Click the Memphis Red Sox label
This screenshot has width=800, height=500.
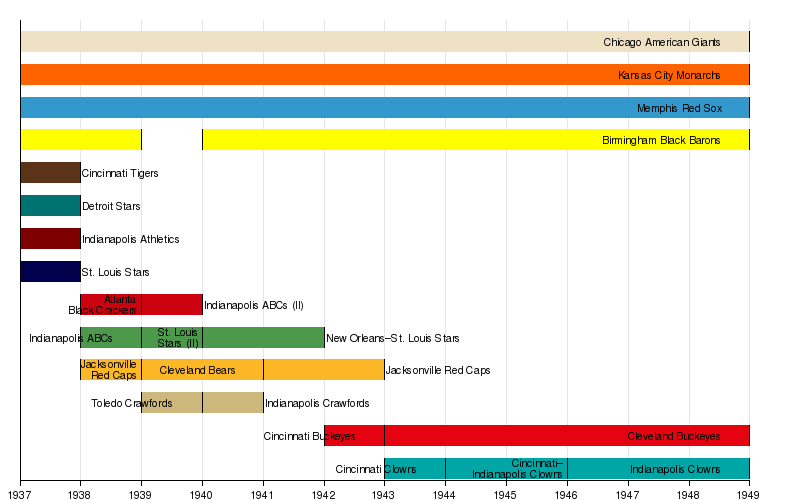pos(678,108)
